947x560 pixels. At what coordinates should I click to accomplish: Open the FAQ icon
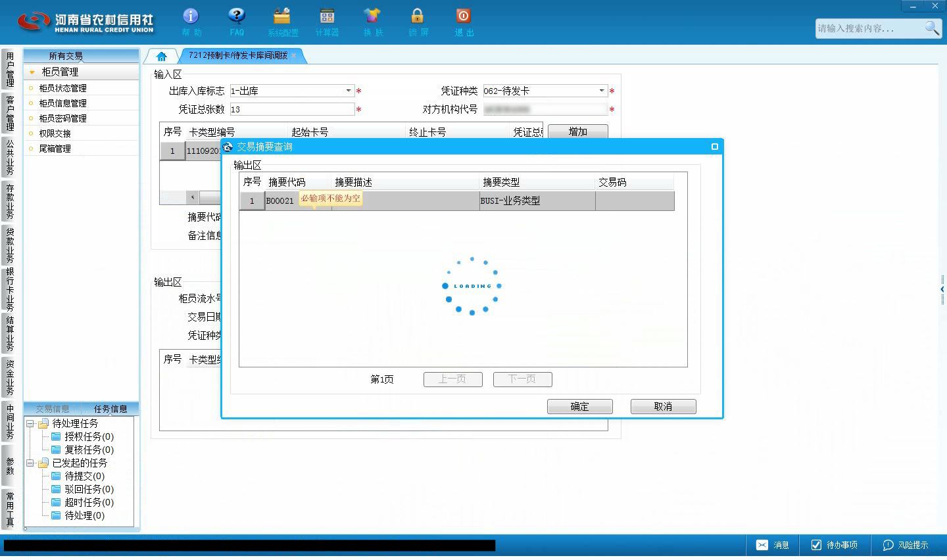237,16
